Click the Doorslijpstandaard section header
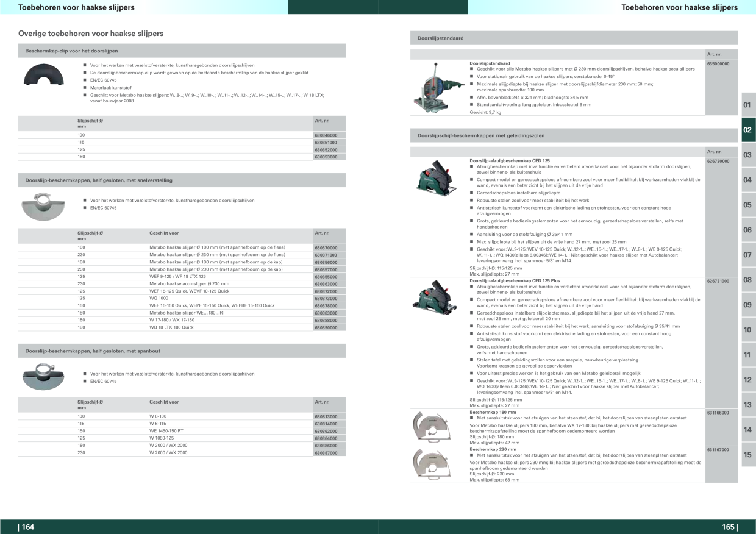 574,38
